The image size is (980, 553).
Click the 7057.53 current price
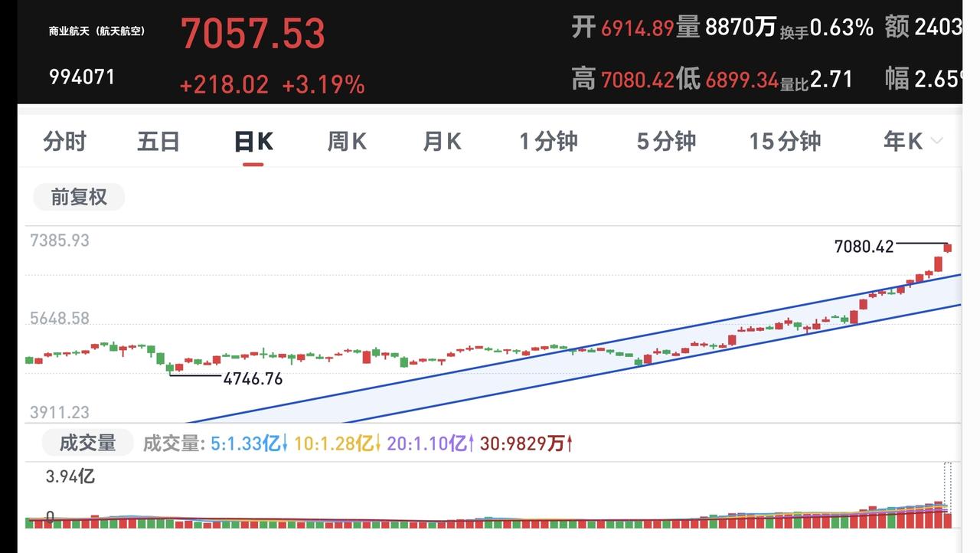pos(253,34)
